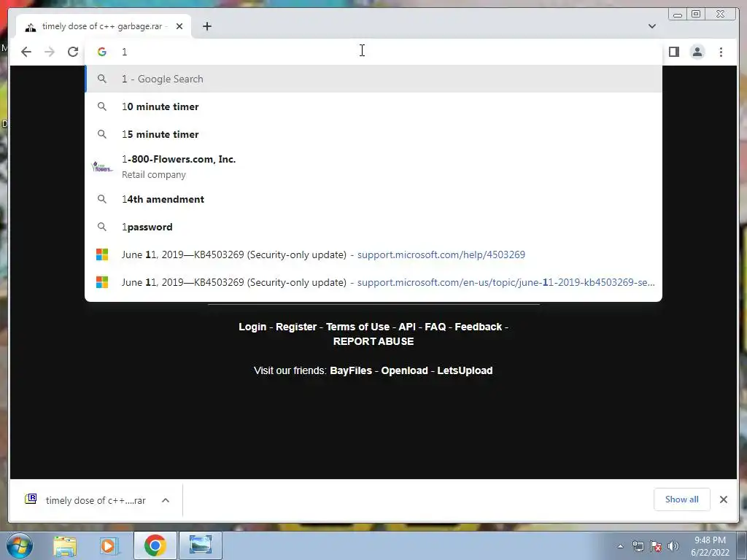Open the Chrome profile avatar

point(697,52)
